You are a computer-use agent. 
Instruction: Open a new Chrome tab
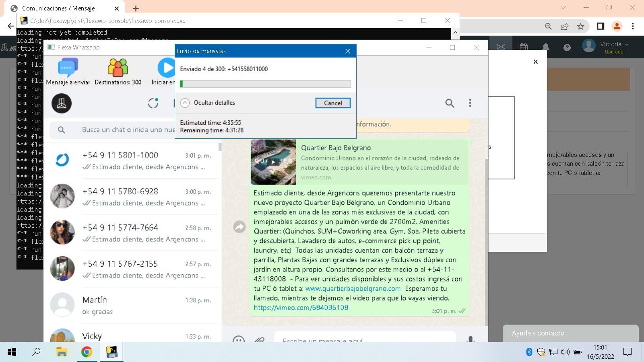click(x=136, y=8)
